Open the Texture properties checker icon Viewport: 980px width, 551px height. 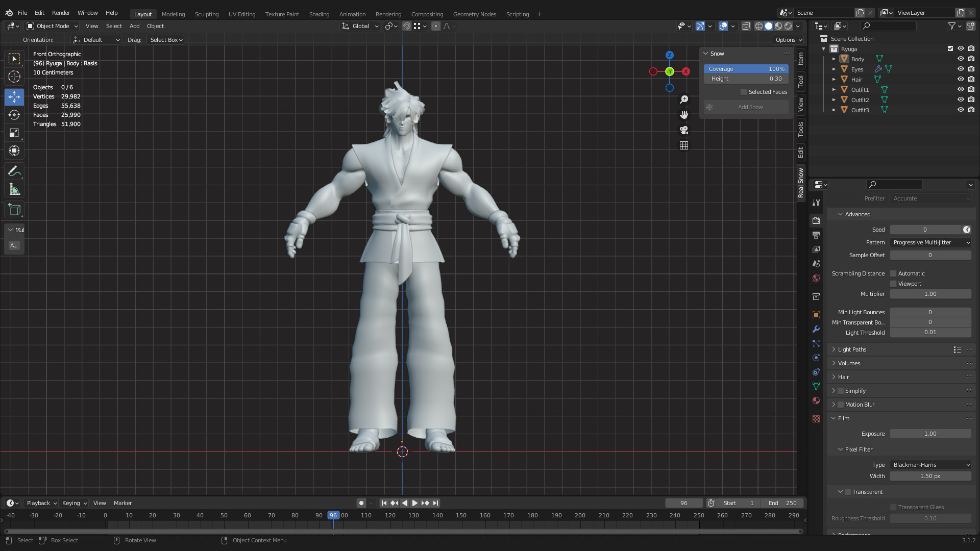(816, 419)
